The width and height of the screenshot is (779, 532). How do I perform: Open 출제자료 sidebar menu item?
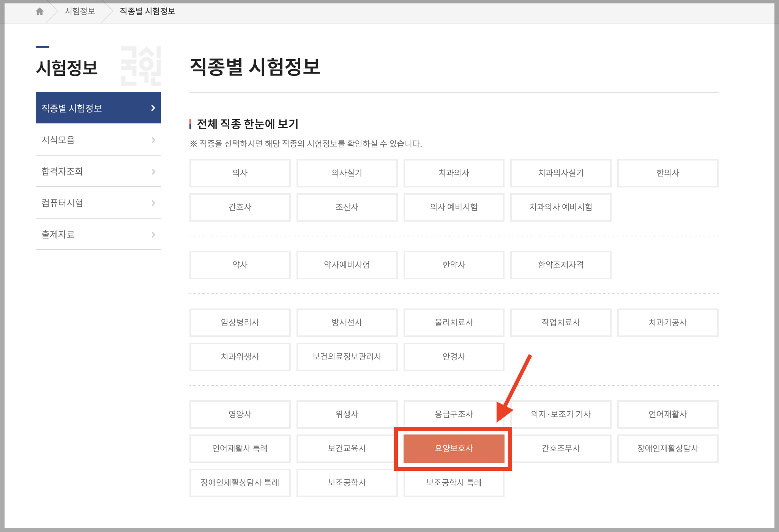coord(58,235)
